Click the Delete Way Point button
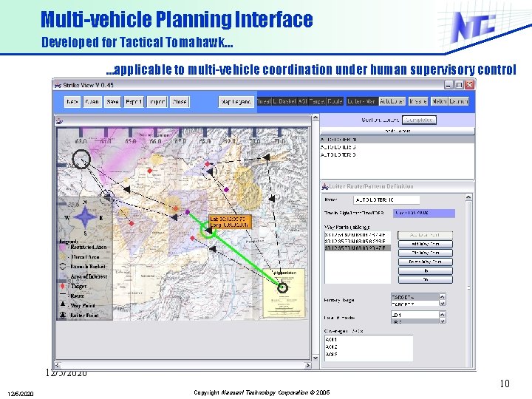 point(425,262)
